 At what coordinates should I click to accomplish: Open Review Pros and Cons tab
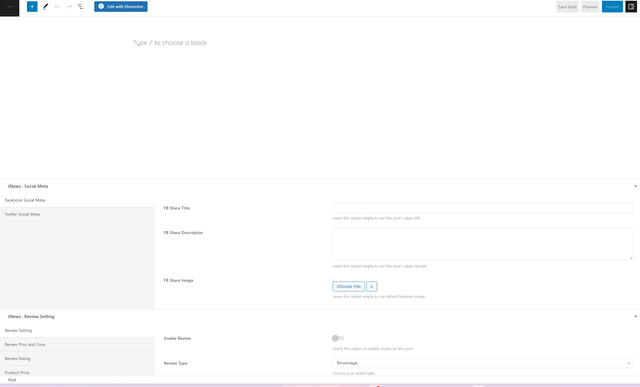coord(77,344)
